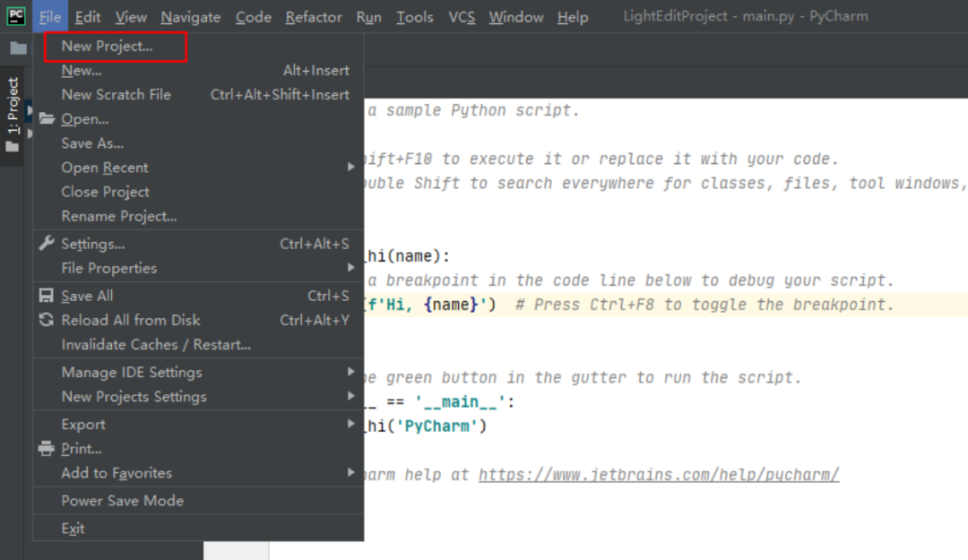Open the View menu

point(131,17)
